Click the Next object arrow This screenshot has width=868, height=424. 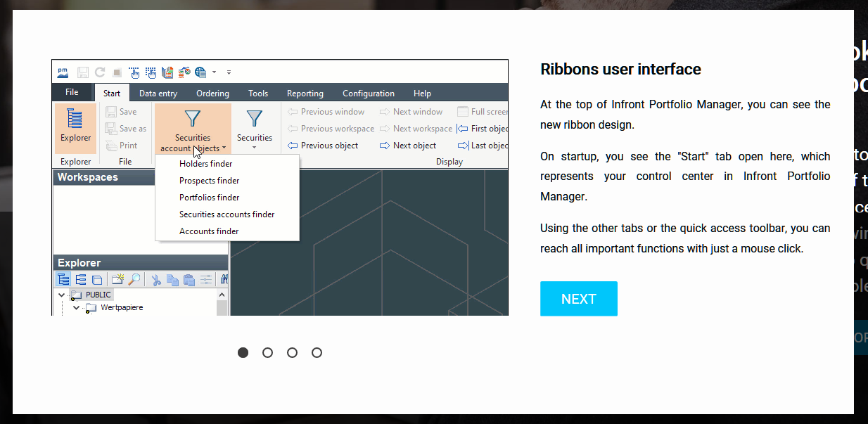pos(385,146)
